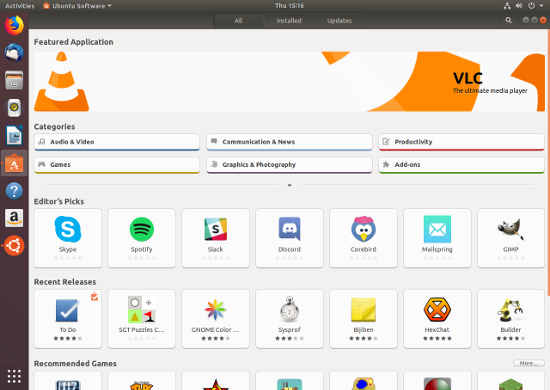Click the Ubuntu Software dock icon
This screenshot has height=390, width=550.
(14, 163)
